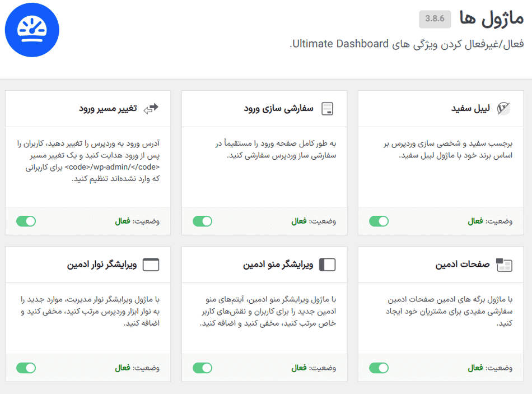Image resolution: width=532 pixels, height=394 pixels.
Task: Click the Admin Pages (صفحات ادمین) icon
Action: 504,265
